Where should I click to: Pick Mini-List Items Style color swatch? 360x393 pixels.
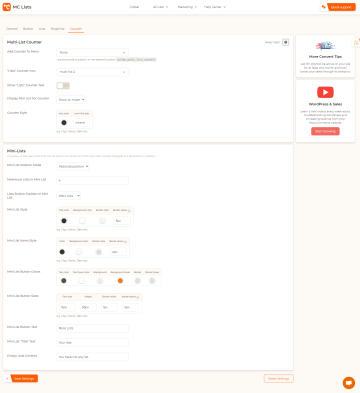pos(62,252)
